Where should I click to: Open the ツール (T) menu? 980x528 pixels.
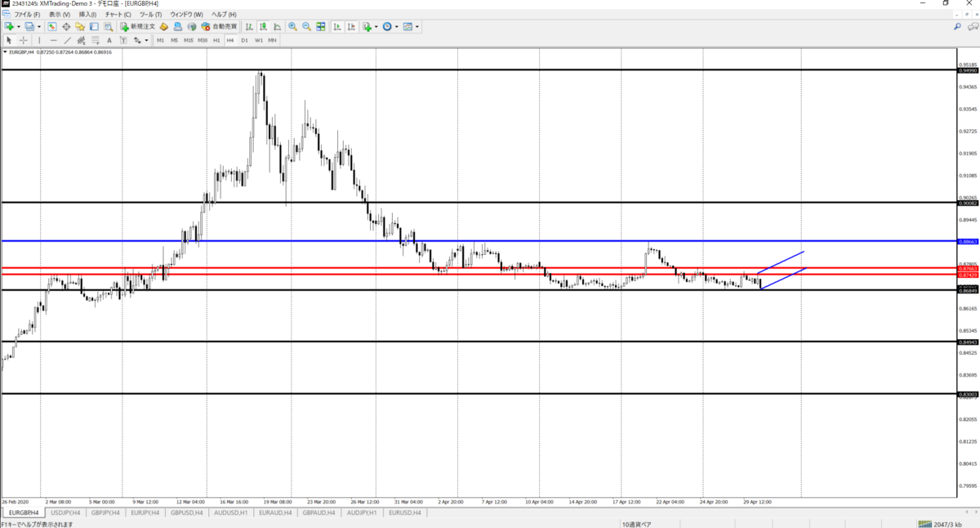click(151, 15)
